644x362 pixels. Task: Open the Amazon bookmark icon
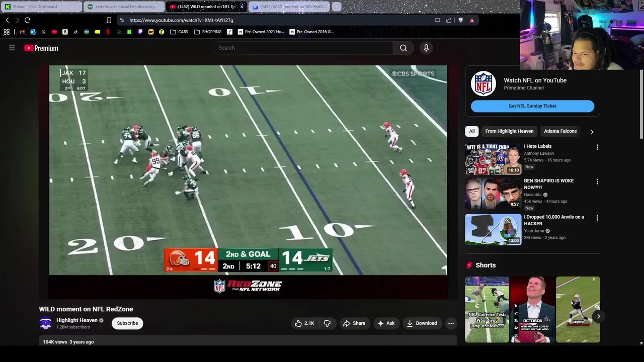tap(65, 32)
